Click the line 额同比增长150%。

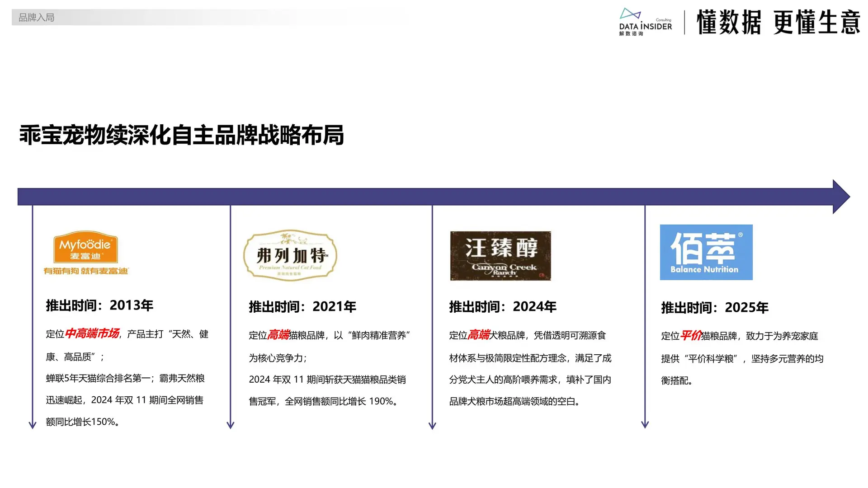click(83, 422)
